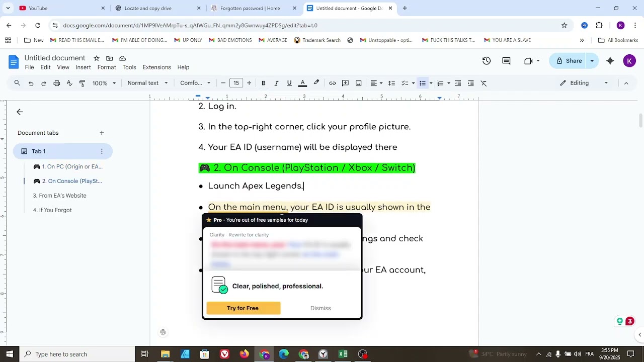The height and width of the screenshot is (362, 644).
Task: Open the Insert menu
Action: click(x=84, y=67)
